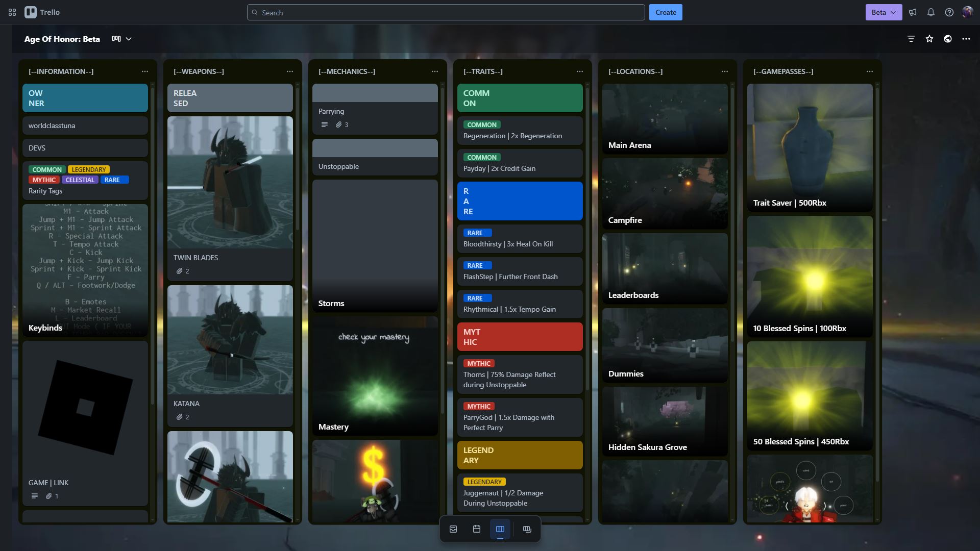This screenshot has height=551, width=980.
Task: Open WEAPONS list actions menu
Action: [x=290, y=71]
